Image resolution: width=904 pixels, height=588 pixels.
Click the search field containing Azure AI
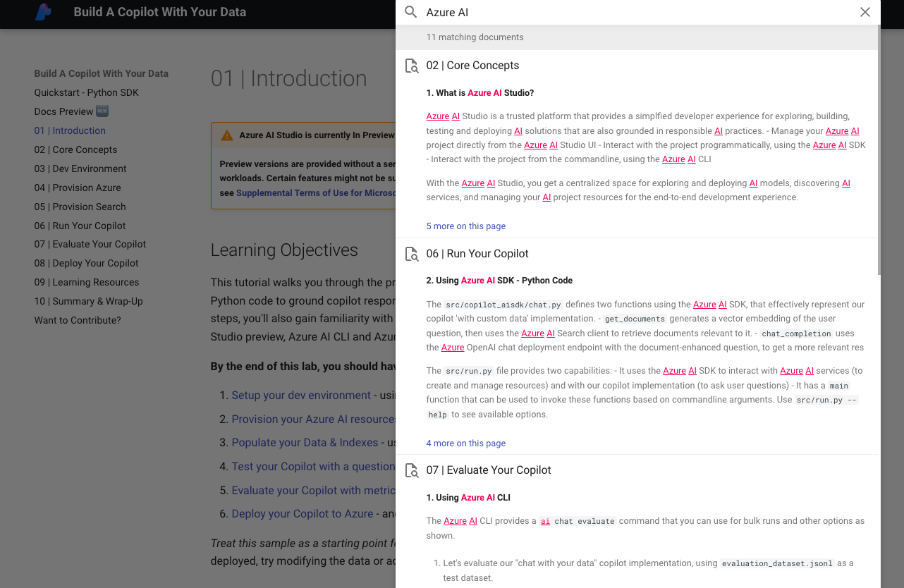coord(638,12)
